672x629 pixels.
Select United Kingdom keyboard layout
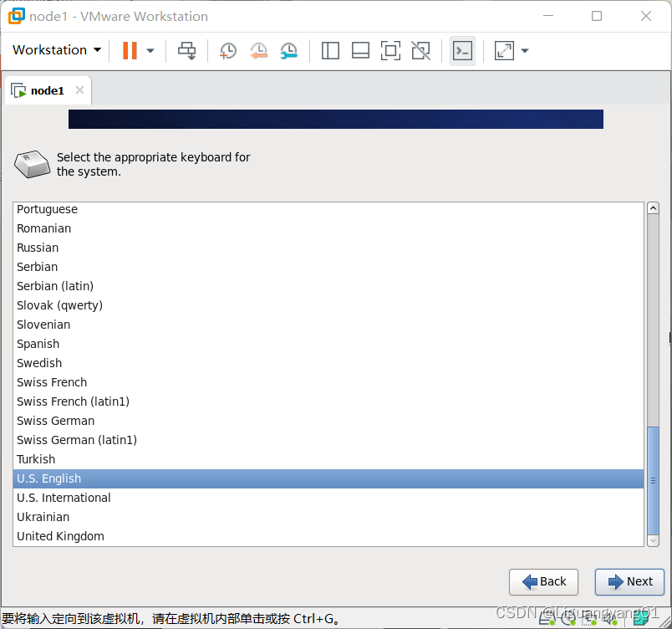[x=328, y=536]
